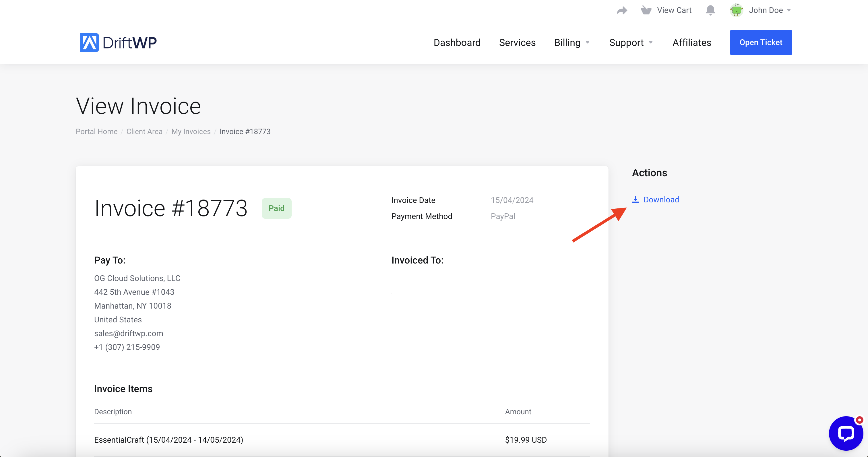Click the PayPal payment method value
This screenshot has height=457, width=868.
[503, 216]
